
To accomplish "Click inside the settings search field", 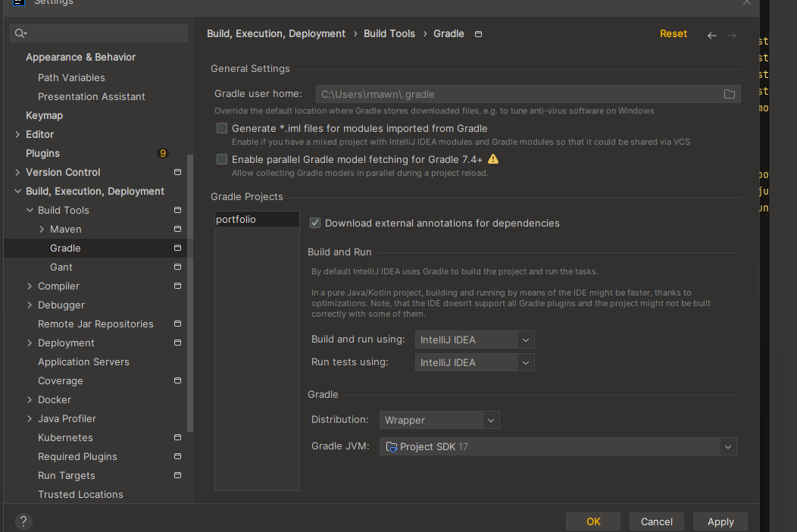I will [98, 33].
